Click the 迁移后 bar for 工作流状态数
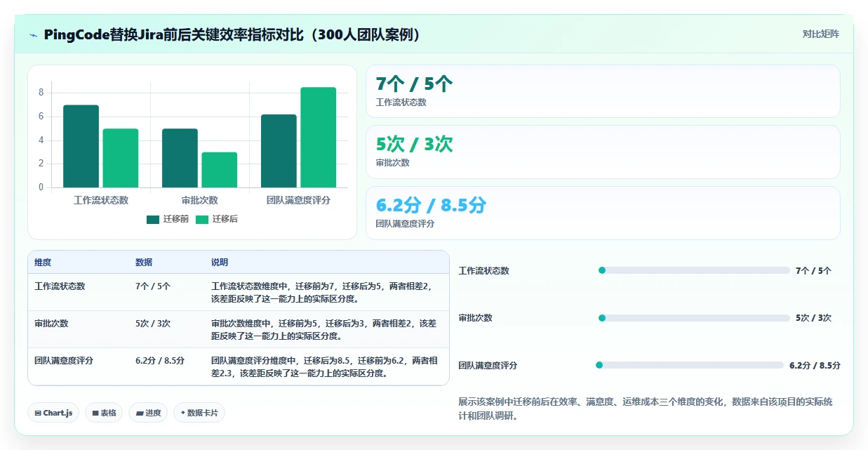Screen dimensions: 868x450 coord(121,158)
